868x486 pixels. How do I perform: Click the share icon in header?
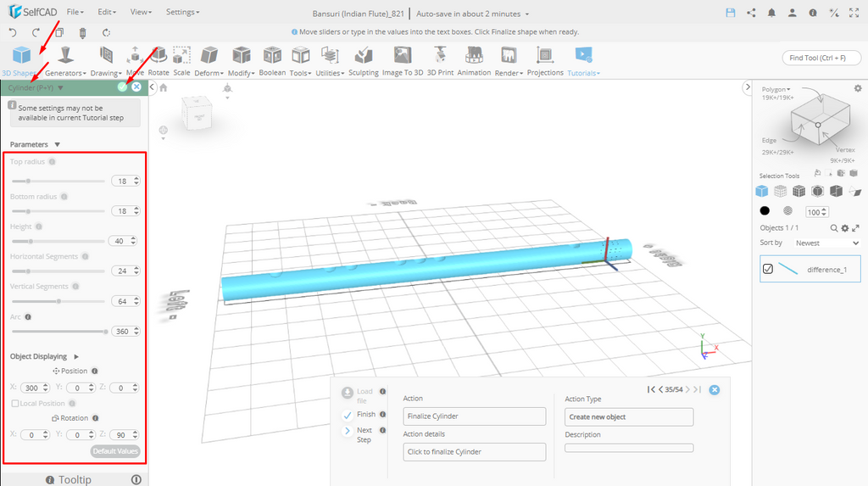tap(751, 13)
